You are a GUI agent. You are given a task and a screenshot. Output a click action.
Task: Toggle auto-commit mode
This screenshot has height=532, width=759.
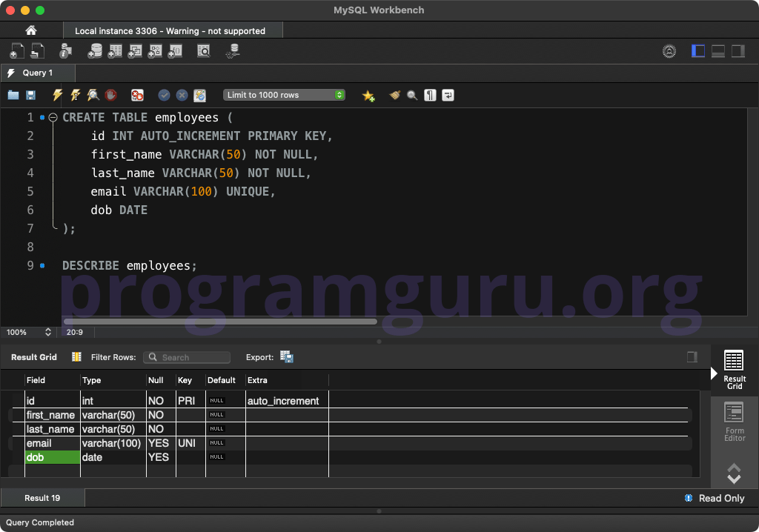coord(200,95)
